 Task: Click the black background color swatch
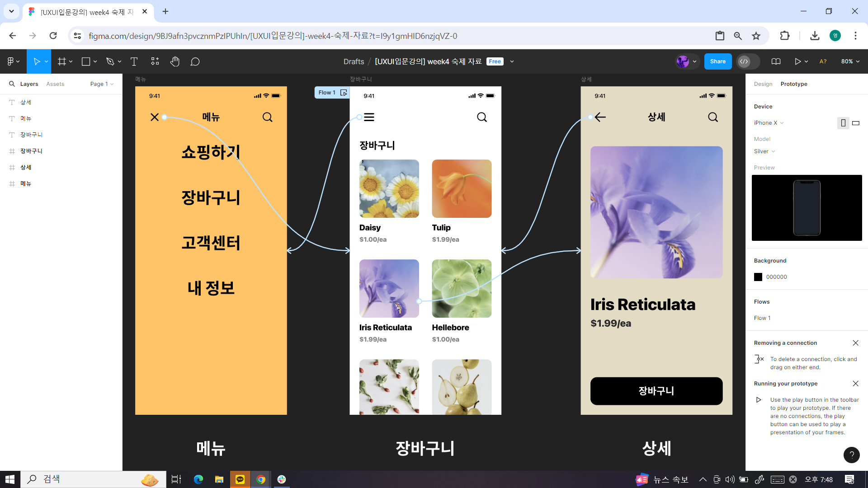pos(758,277)
